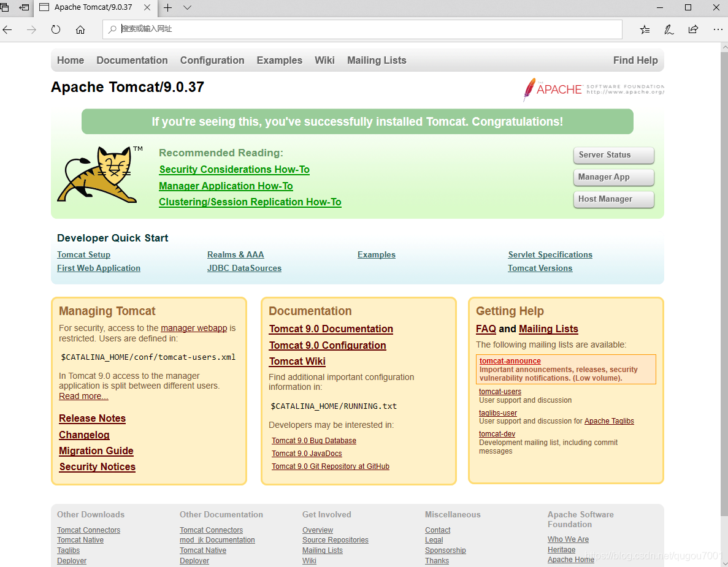The height and width of the screenshot is (567, 728).
Task: Click the Manager App button
Action: 614,177
